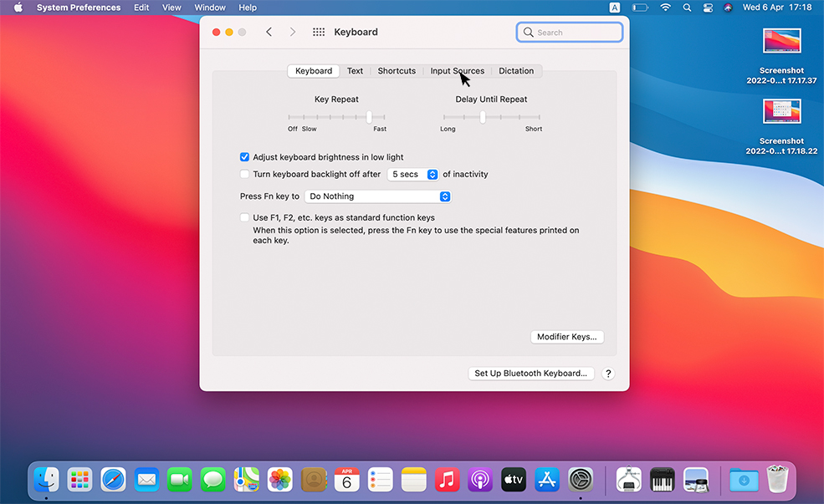Screen dimensions: 824x504
Task: Open the Help menu
Action: 248,8
